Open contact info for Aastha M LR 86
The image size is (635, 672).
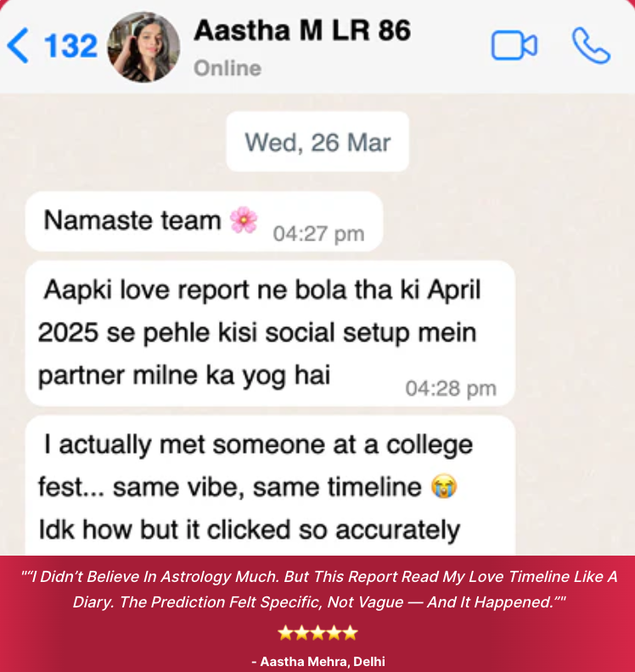click(x=302, y=31)
